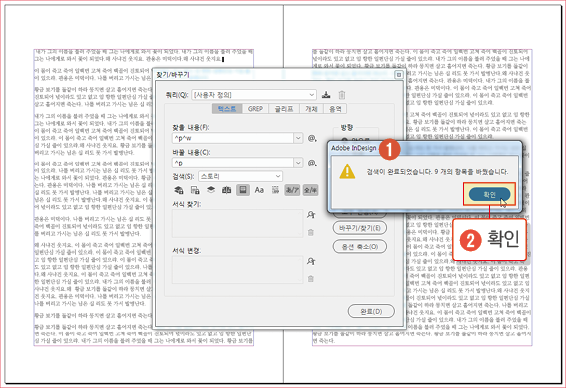Toggle include locked layers search option
Viewport: 566px width, 388px height.
pyautogui.click(x=179, y=190)
